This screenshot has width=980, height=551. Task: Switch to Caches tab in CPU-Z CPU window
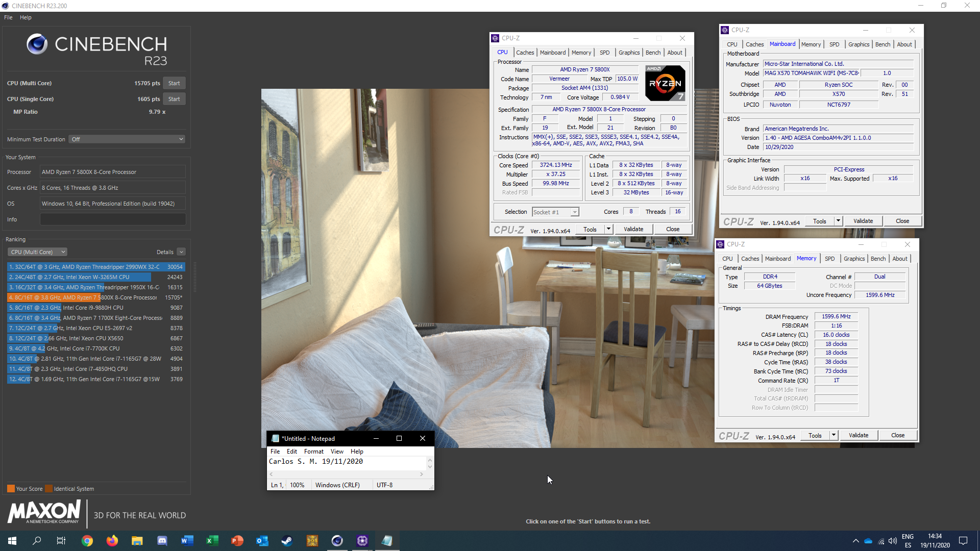coord(525,53)
